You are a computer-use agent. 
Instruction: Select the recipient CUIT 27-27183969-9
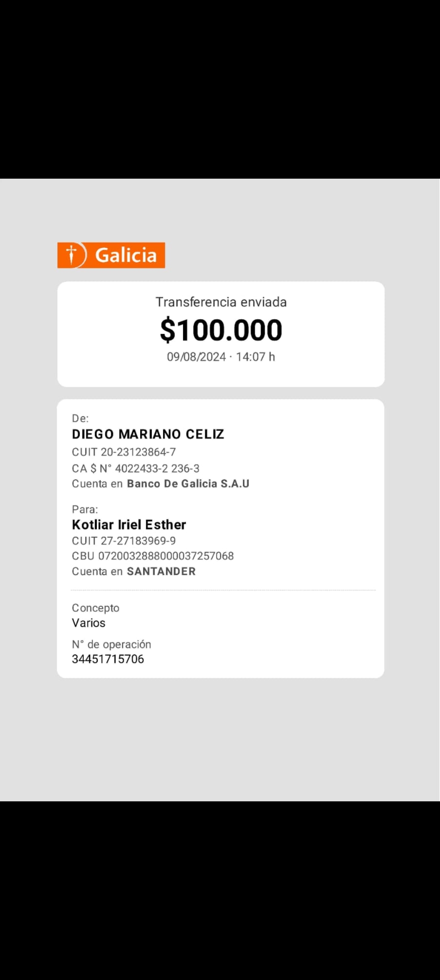(x=124, y=541)
